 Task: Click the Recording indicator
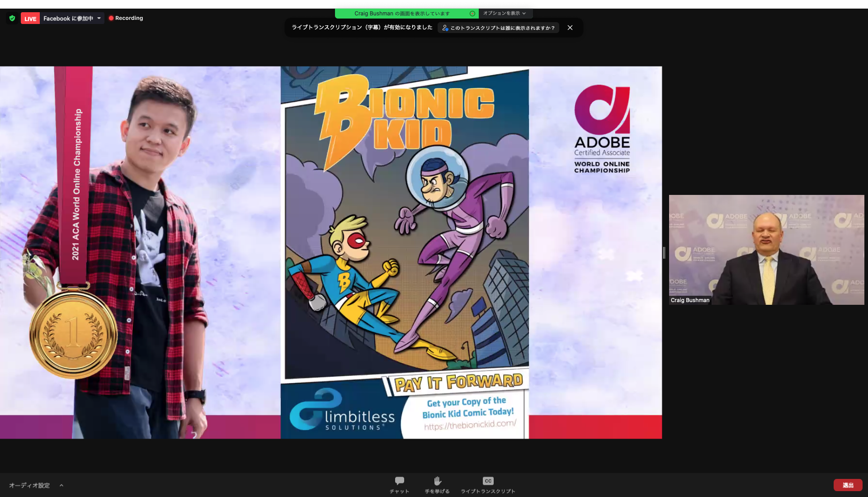pos(126,18)
